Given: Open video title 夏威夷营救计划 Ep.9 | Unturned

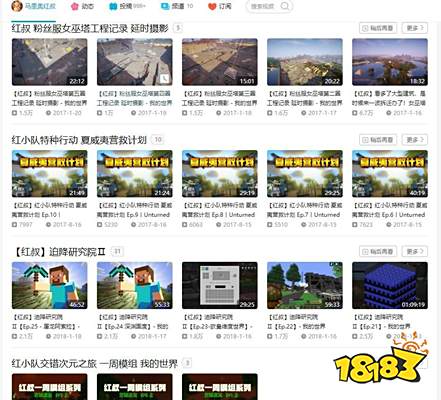Looking at the screenshot, I should coord(135,210).
